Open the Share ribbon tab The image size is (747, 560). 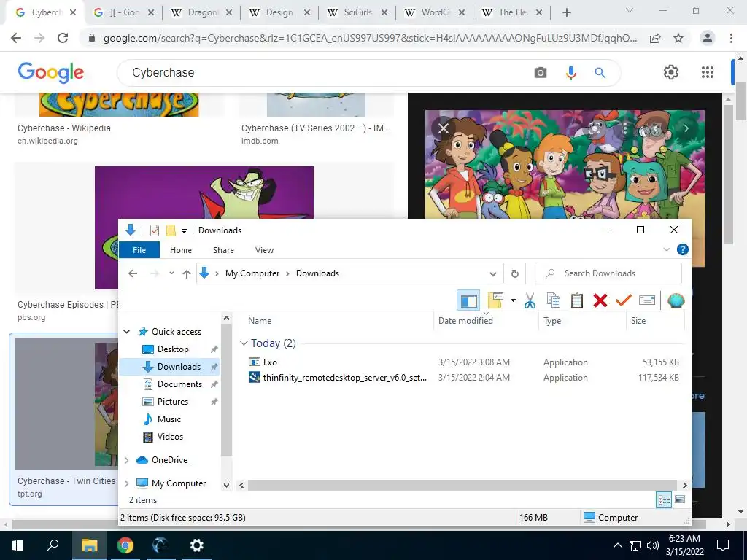tap(223, 250)
